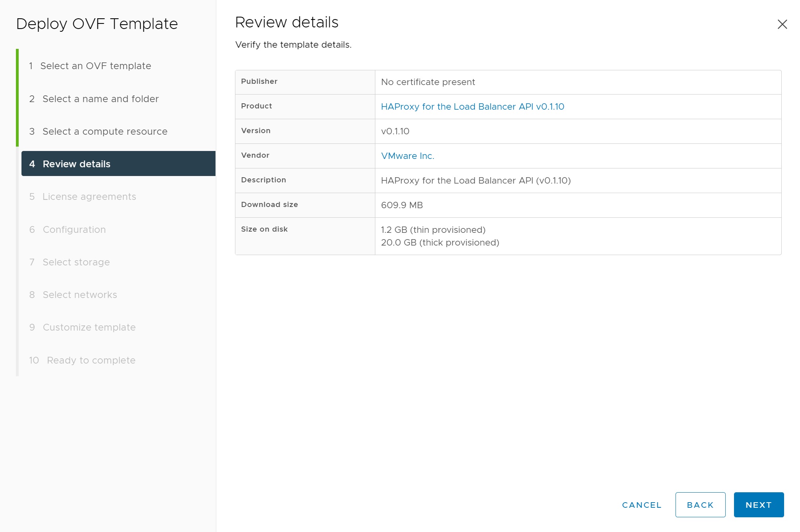800x532 pixels.
Task: Click step 5 License agreements
Action: click(x=89, y=197)
